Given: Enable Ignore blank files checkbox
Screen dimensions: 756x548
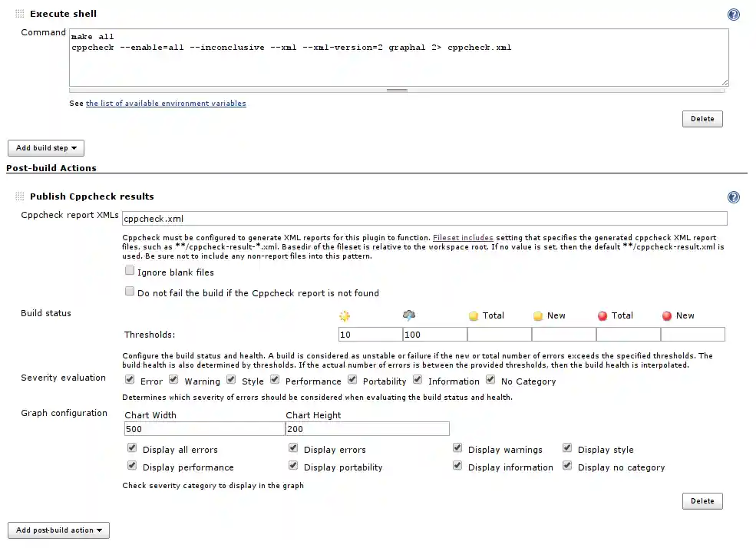Looking at the screenshot, I should pyautogui.click(x=130, y=271).
